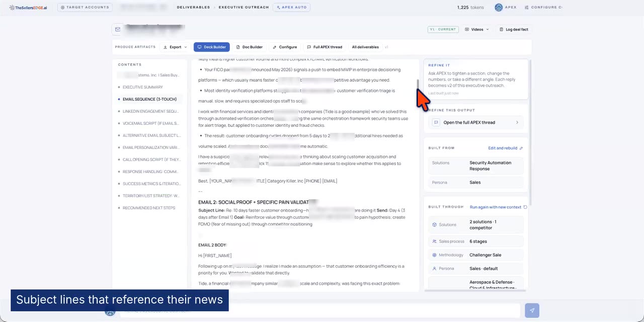Click the envelope icon beside the title
The height and width of the screenshot is (322, 644).
click(118, 29)
